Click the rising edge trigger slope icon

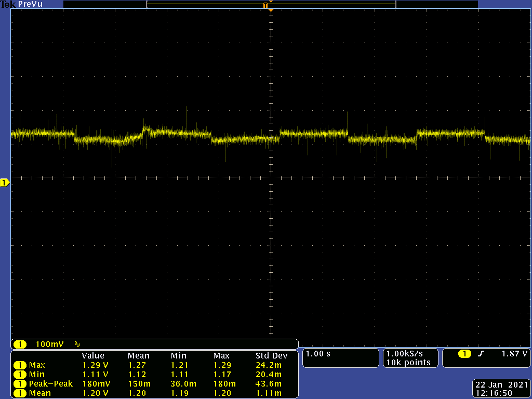(x=481, y=354)
